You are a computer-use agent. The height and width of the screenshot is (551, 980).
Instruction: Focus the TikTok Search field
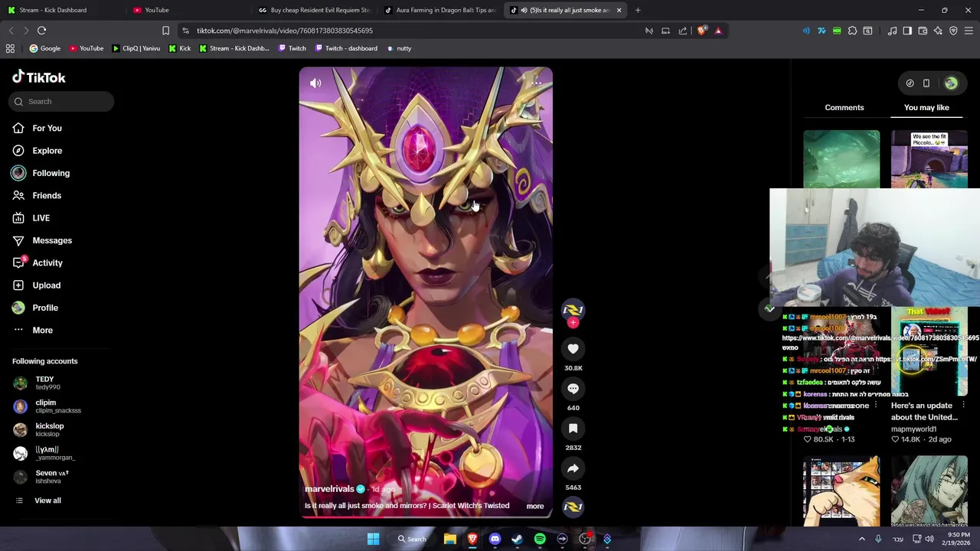[x=62, y=101]
